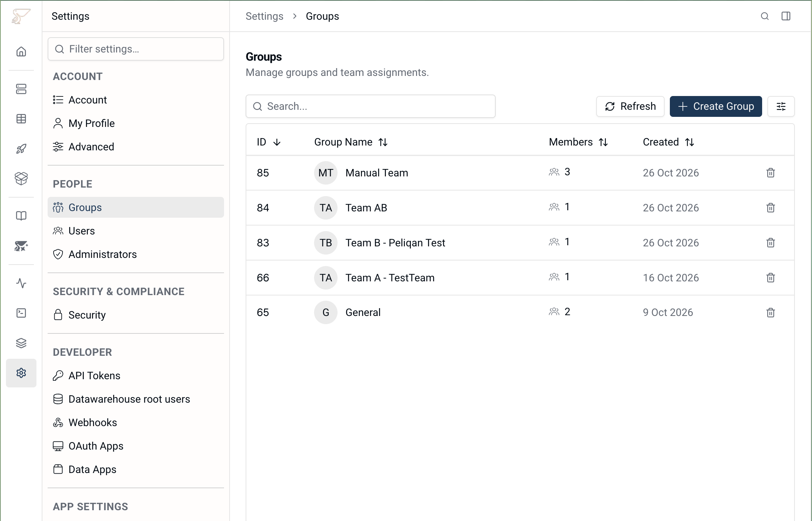Go to API Tokens page
This screenshot has width=812, height=521.
click(x=136, y=375)
